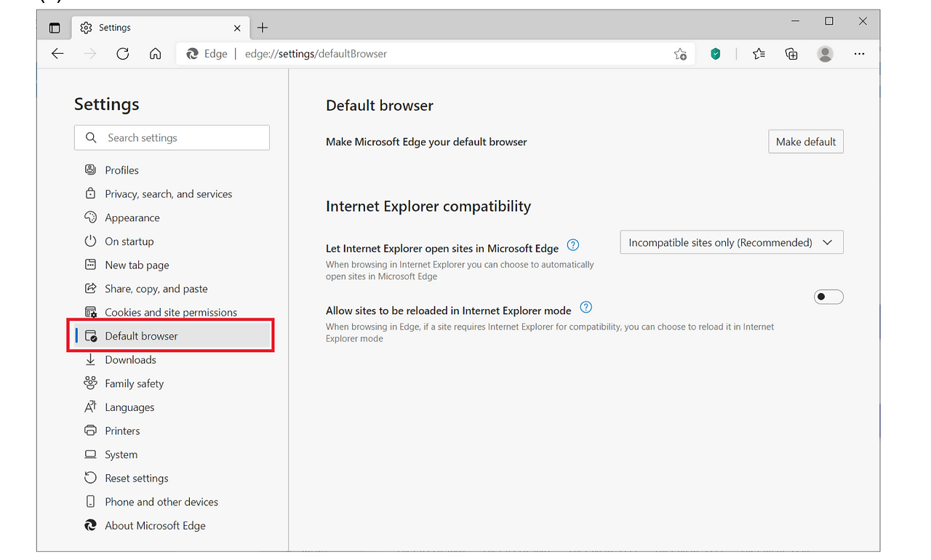Toggle Allow sites reloaded in IE mode
Viewport: 931px width, 560px height.
[828, 297]
